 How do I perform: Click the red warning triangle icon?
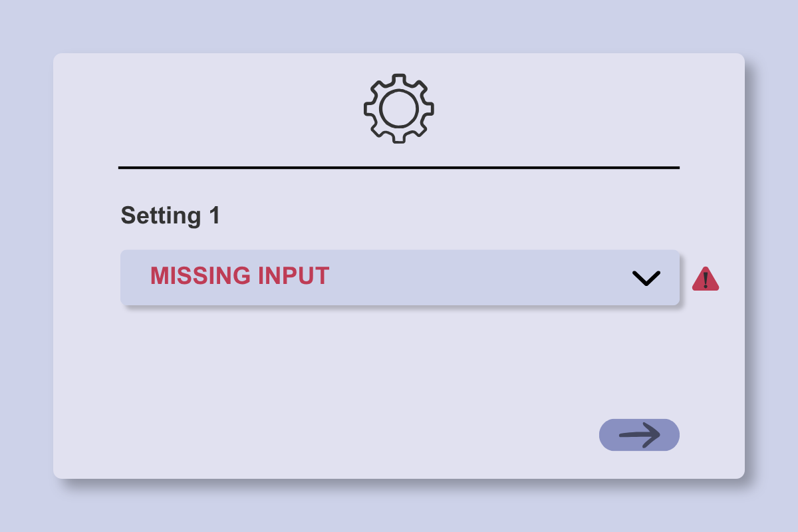click(706, 279)
